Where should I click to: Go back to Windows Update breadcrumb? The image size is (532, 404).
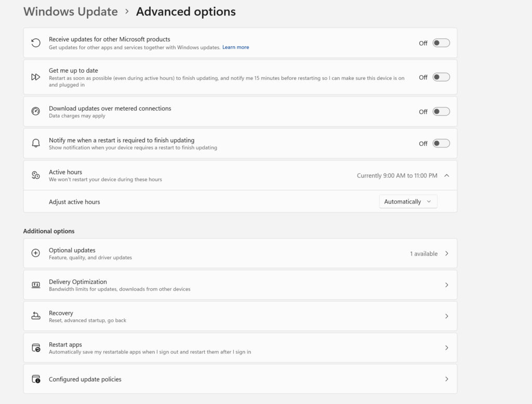[x=71, y=11]
